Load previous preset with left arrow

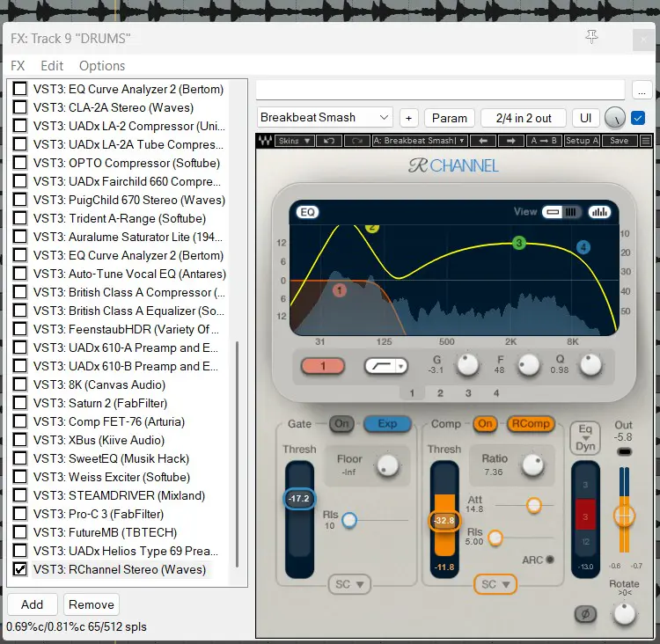483,141
